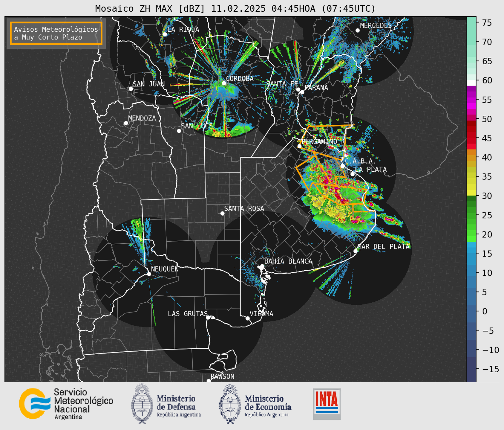Click the MENDOZA city marker dot
Screen dimensions: 504x430
(126, 123)
